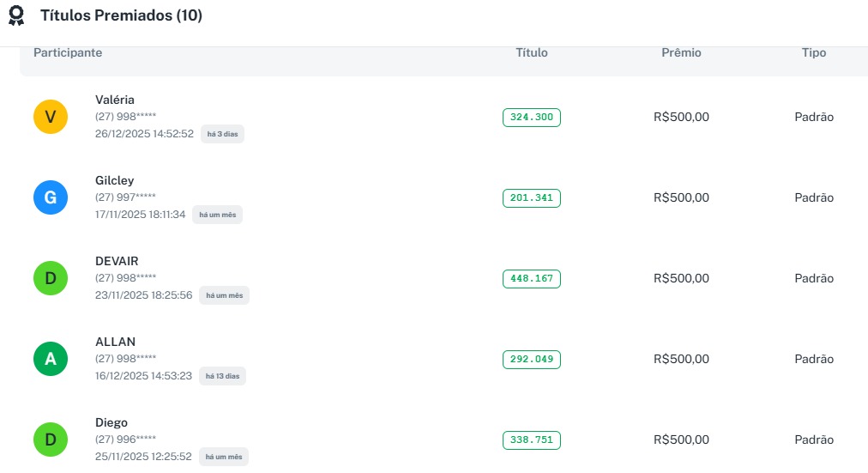
Task: Click title number badge 338.751
Action: coord(531,440)
